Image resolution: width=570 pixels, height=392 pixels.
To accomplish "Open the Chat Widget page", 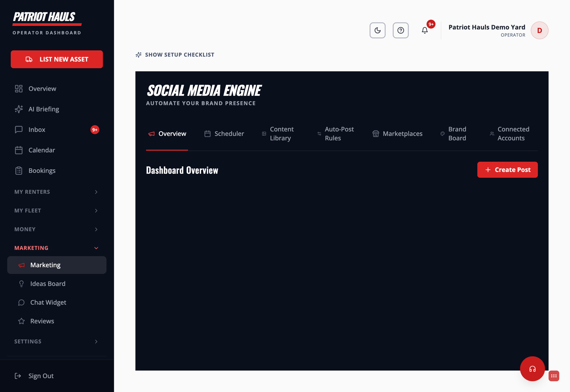I will point(57,303).
